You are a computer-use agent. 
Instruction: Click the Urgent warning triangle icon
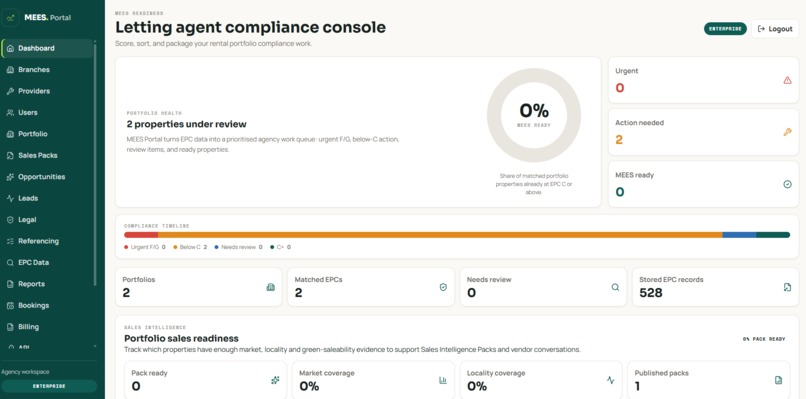(x=787, y=80)
